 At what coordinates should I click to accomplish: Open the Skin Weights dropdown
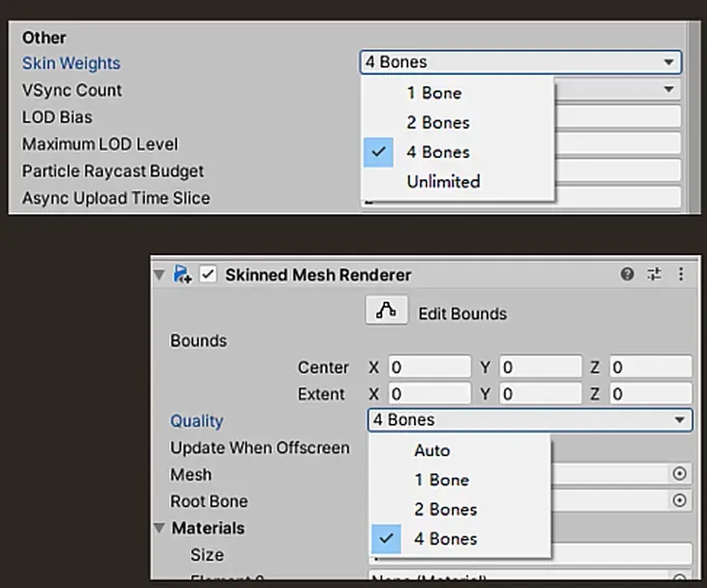pyautogui.click(x=520, y=62)
